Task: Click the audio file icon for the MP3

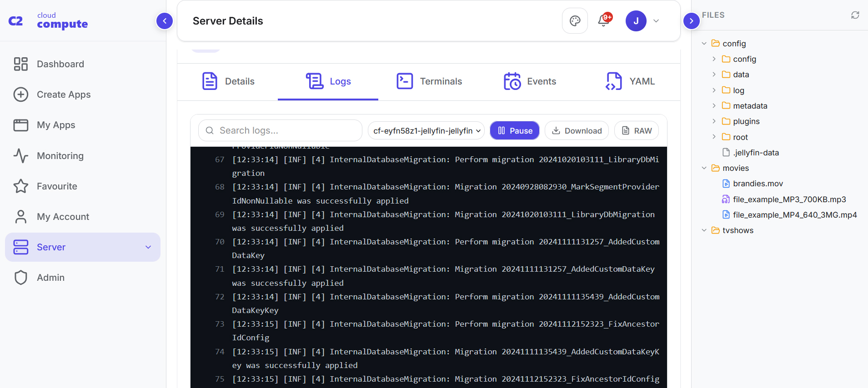Action: 726,199
